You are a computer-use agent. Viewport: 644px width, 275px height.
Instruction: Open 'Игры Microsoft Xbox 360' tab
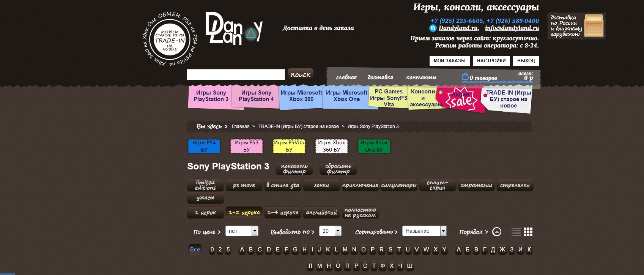pos(301,96)
